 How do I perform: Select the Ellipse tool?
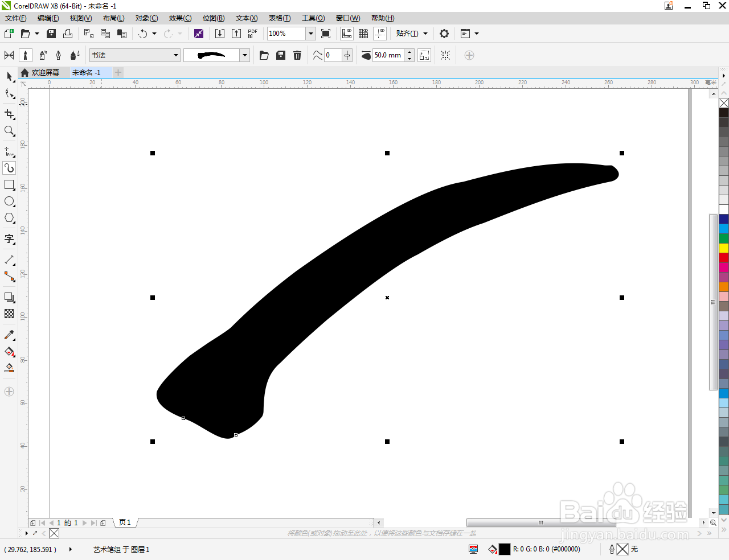(x=9, y=201)
